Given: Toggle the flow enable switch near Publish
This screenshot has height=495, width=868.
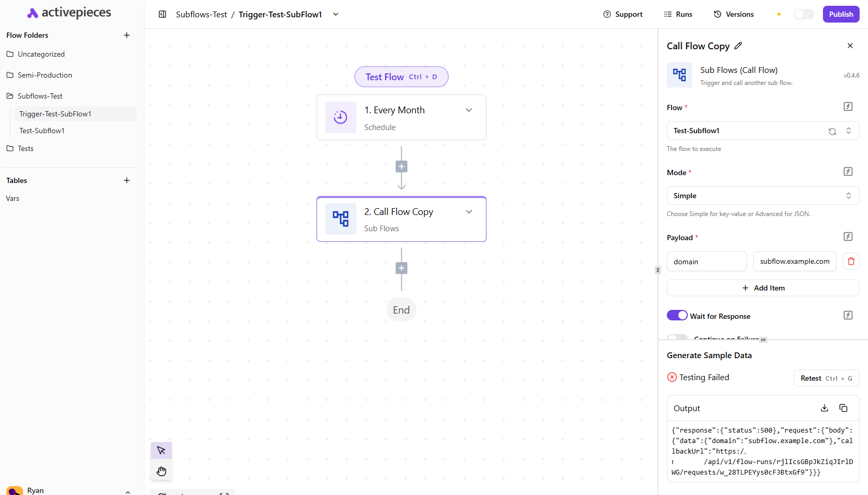Looking at the screenshot, I should 804,14.
